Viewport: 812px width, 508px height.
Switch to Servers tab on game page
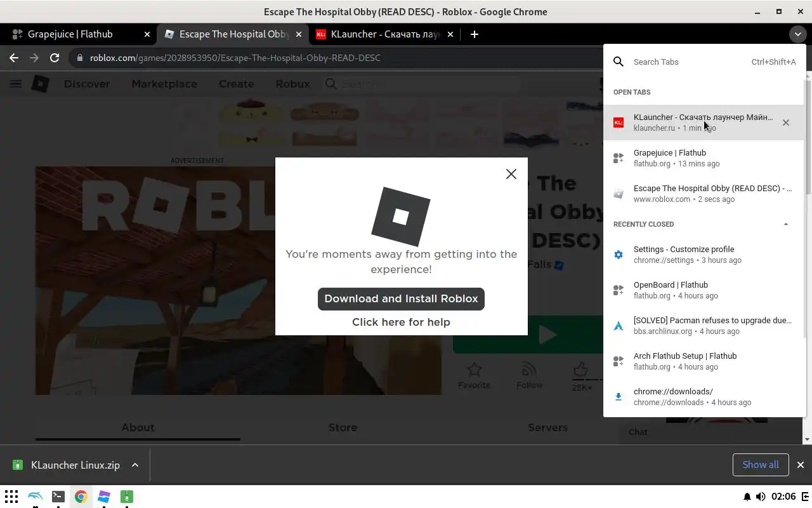(x=547, y=427)
